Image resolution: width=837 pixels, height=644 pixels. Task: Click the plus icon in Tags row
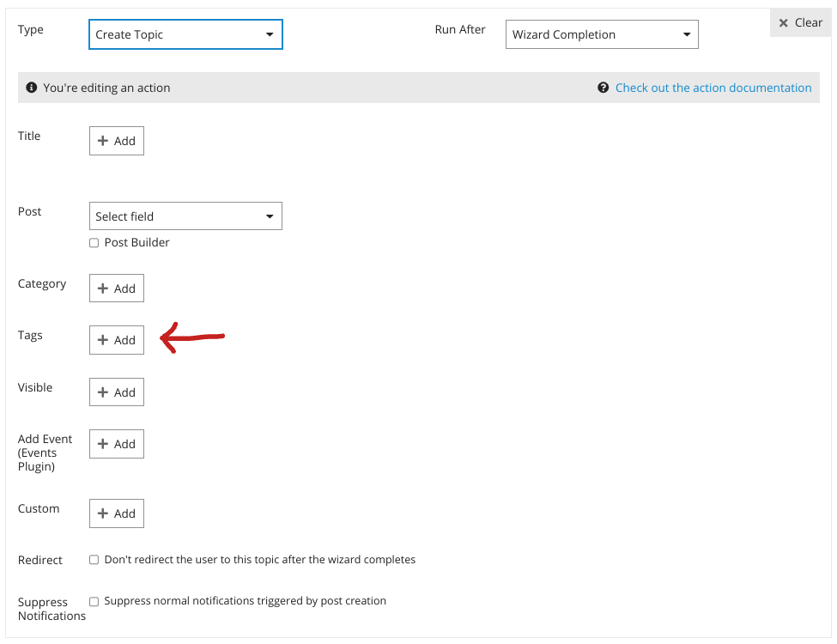(x=103, y=340)
